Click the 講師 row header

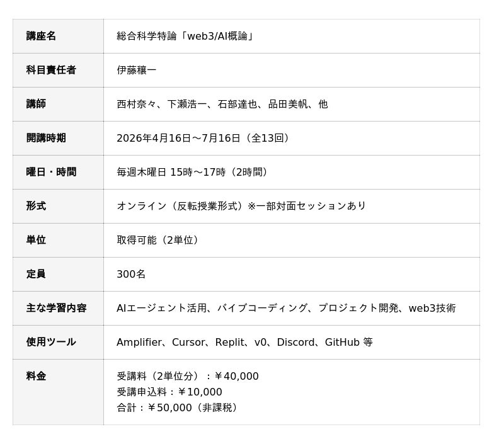click(x=58, y=104)
